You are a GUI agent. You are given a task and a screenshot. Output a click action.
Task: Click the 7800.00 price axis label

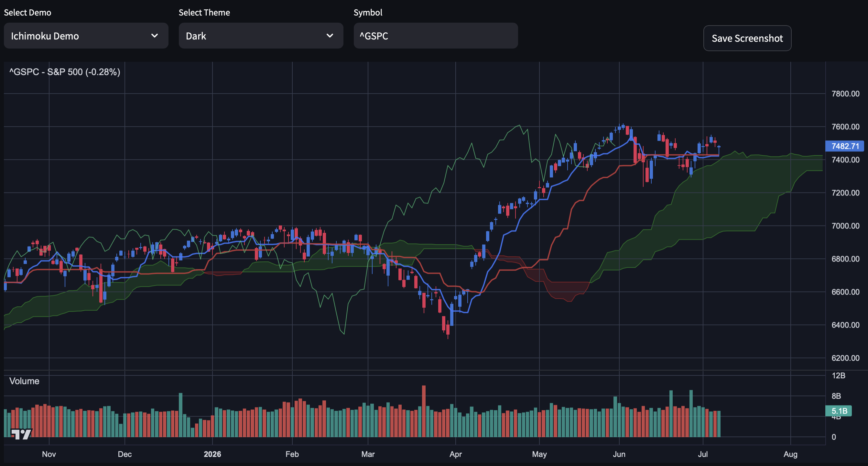point(845,94)
